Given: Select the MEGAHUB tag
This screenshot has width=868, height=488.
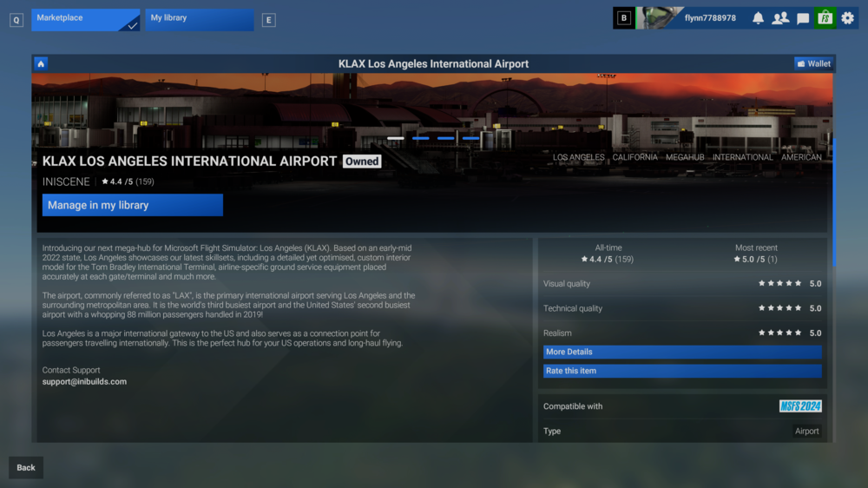Looking at the screenshot, I should click(685, 157).
